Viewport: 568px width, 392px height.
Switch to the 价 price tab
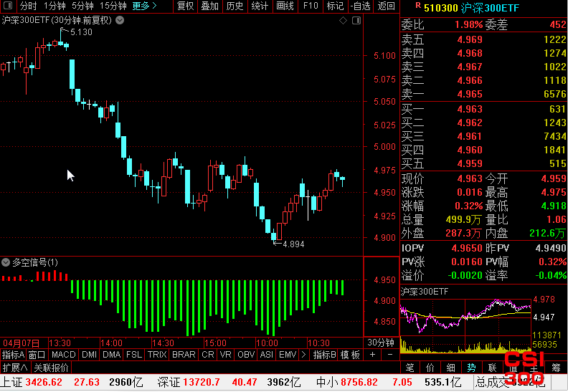pos(430,368)
